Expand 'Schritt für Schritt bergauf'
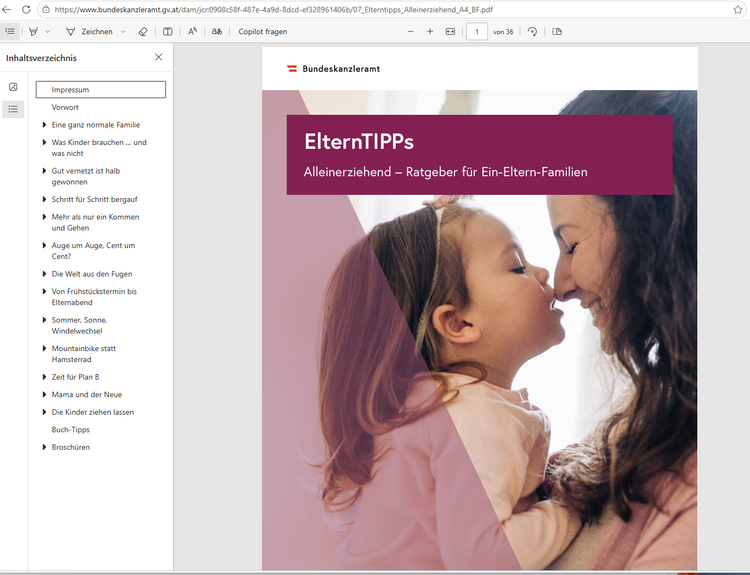750x575 pixels. click(44, 199)
